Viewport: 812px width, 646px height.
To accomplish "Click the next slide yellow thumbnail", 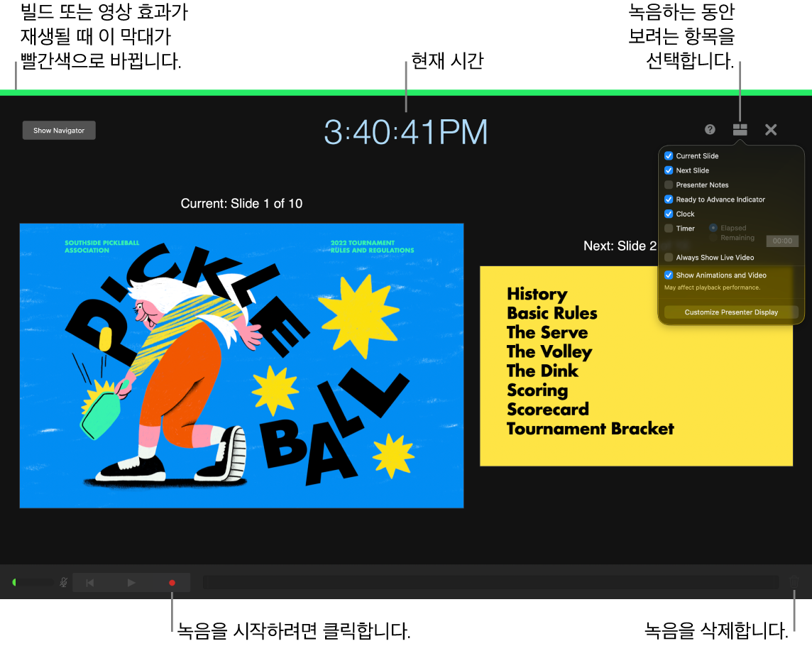I will pos(636,366).
